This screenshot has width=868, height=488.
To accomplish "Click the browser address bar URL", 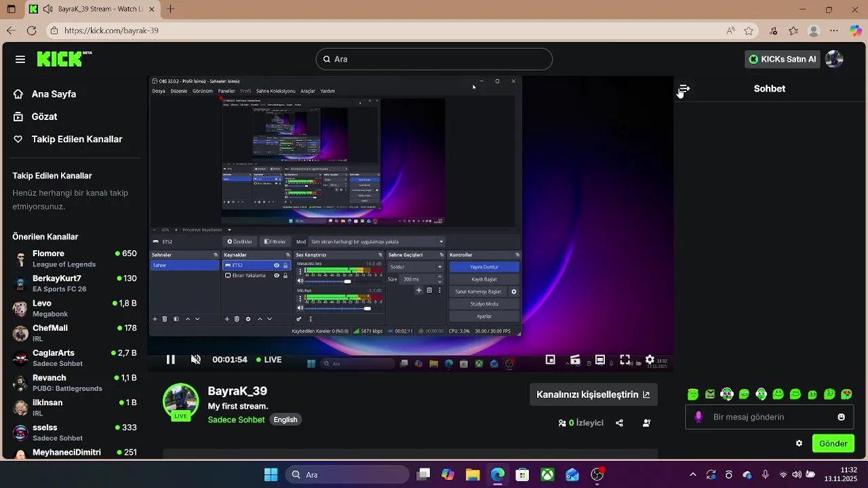I will [x=111, y=30].
